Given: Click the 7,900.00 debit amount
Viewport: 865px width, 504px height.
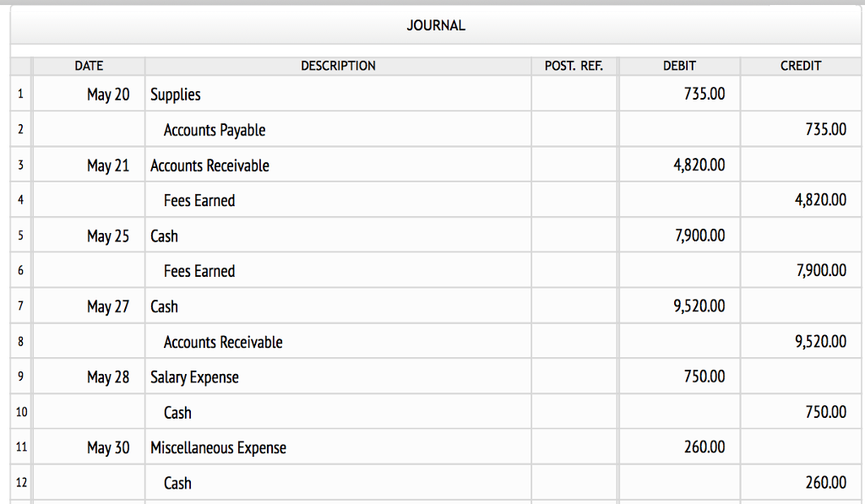Looking at the screenshot, I should pos(679,236).
